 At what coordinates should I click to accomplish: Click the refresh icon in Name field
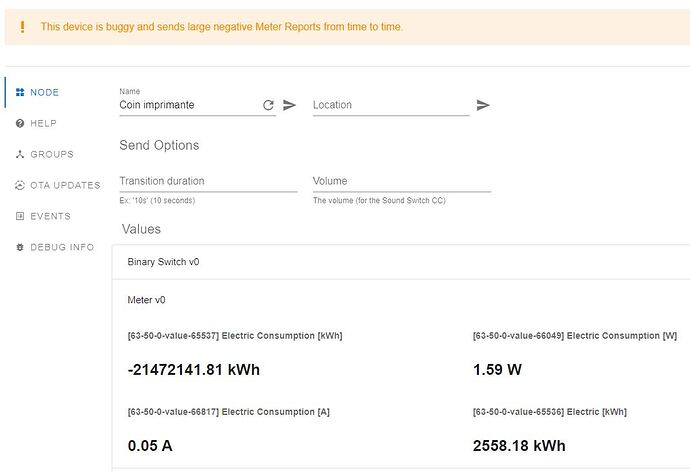(x=268, y=105)
